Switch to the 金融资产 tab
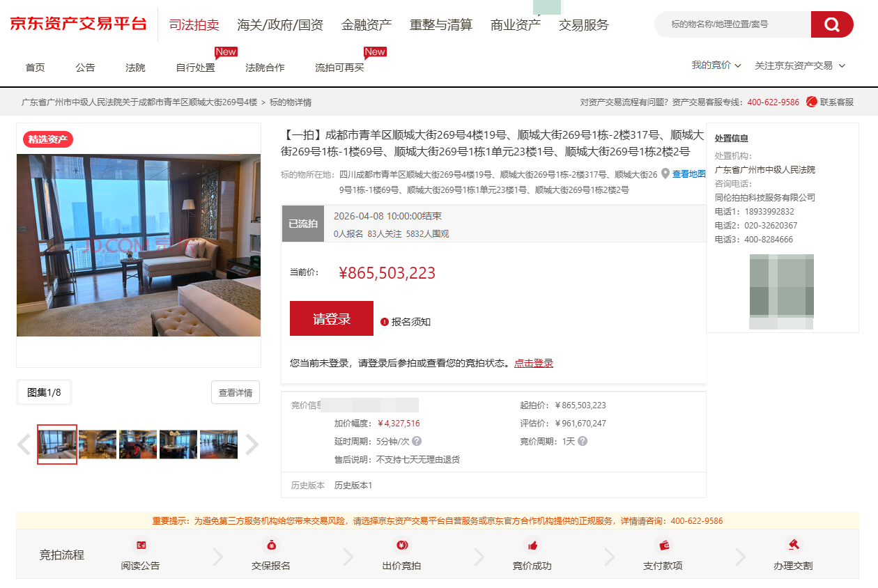This screenshot has height=588, width=878. click(367, 23)
